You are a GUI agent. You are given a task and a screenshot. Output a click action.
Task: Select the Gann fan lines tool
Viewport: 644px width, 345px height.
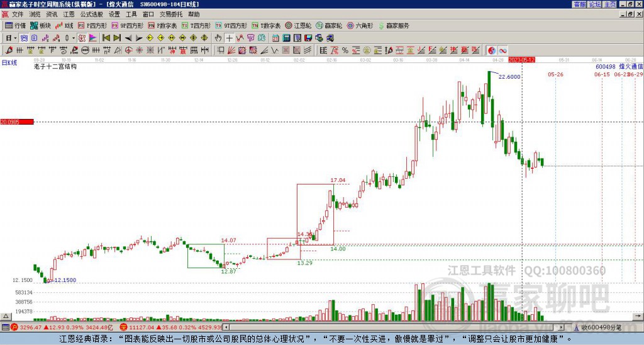pyautogui.click(x=231, y=50)
